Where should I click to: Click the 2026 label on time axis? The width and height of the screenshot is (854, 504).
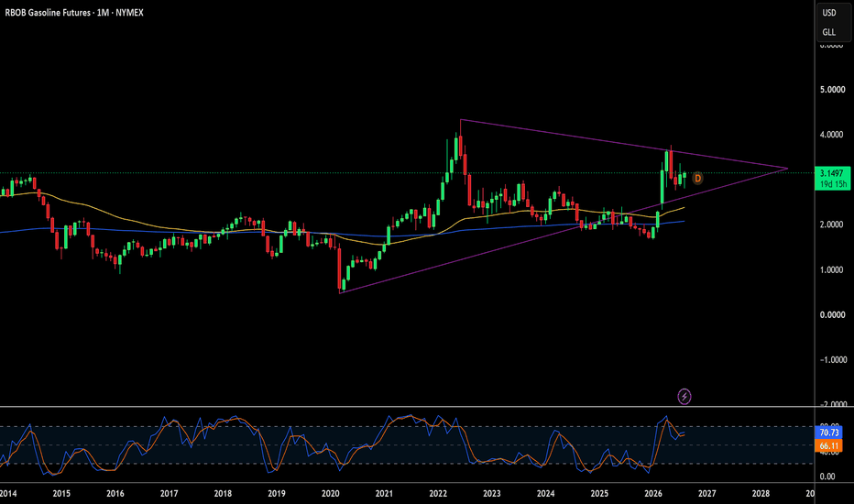pos(653,494)
